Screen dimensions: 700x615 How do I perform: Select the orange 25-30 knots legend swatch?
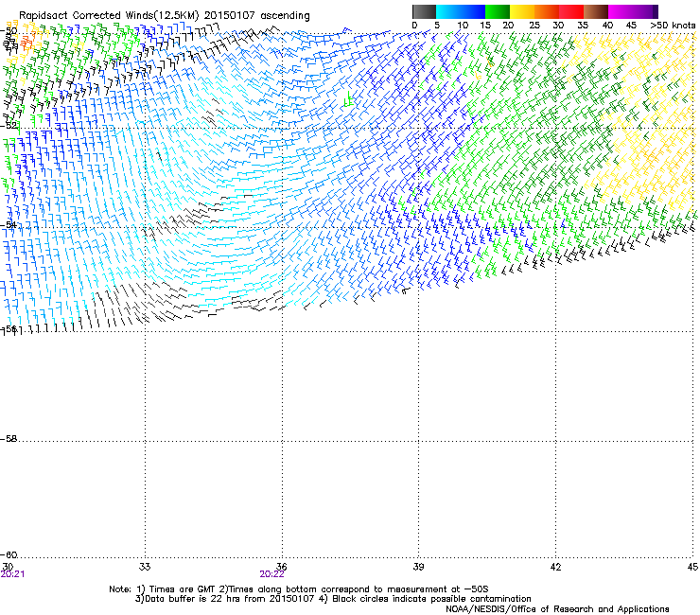click(x=547, y=11)
